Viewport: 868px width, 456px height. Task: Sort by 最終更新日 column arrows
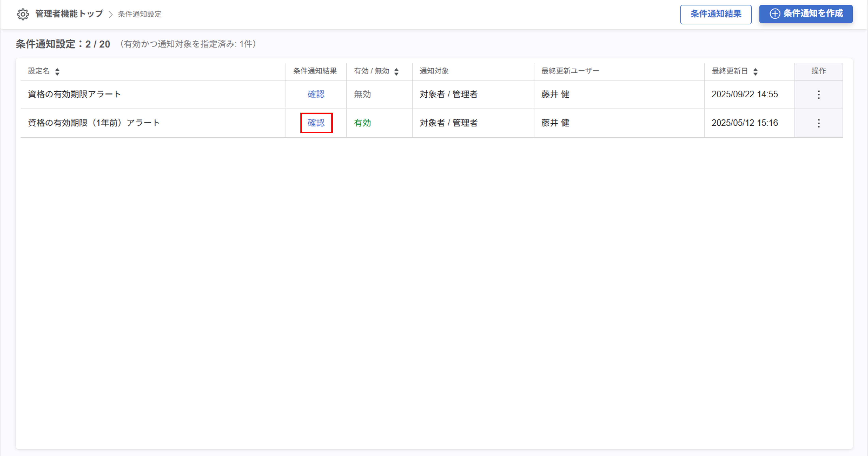(x=755, y=71)
